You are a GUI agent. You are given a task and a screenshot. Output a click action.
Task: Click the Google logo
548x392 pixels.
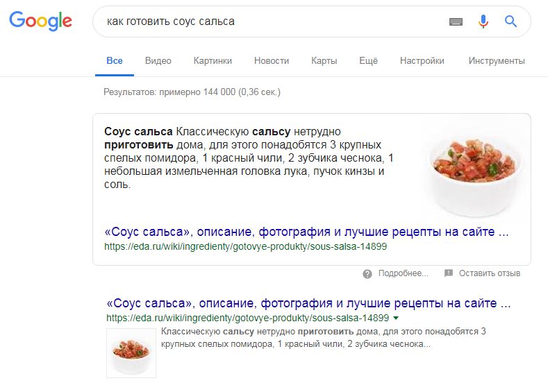pos(40,21)
